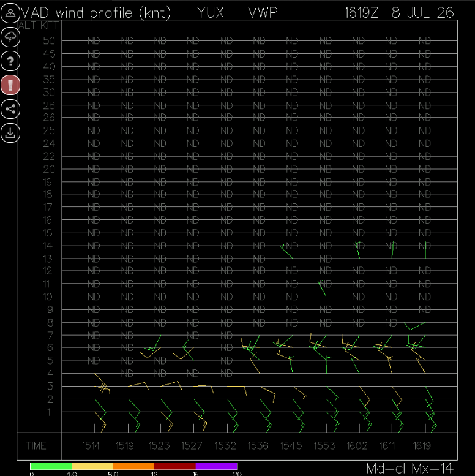
Task: Open the help question mark icon
Action: coord(10,61)
